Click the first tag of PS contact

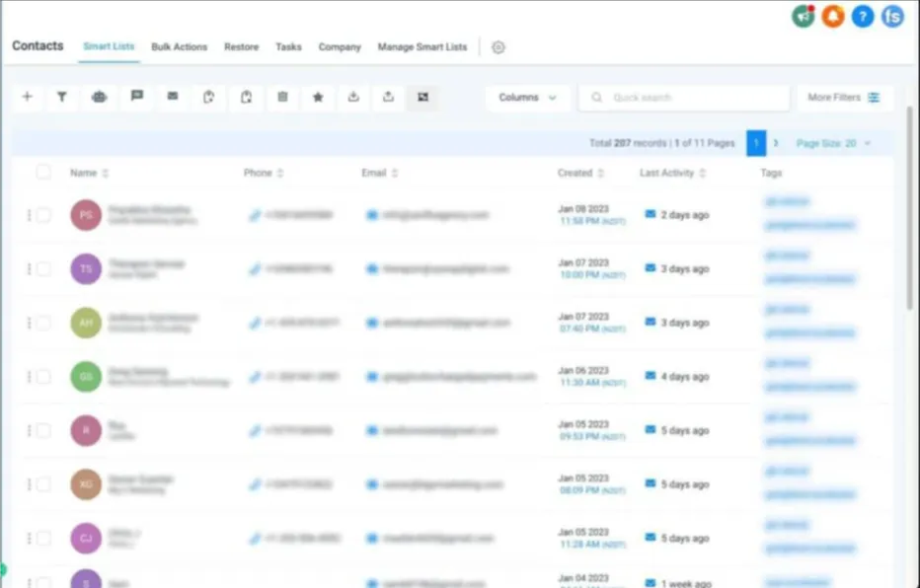pyautogui.click(x=787, y=202)
